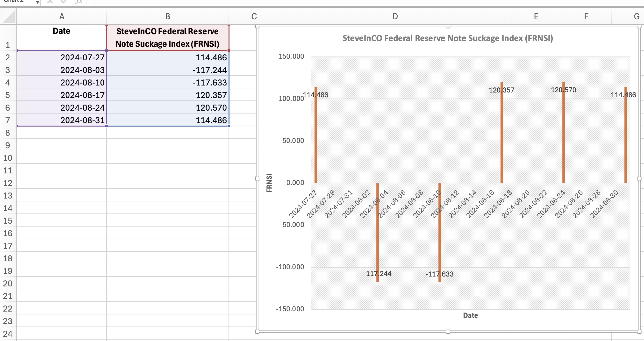Select row 15 header
Screen dimensions: 644x341
coord(8,221)
